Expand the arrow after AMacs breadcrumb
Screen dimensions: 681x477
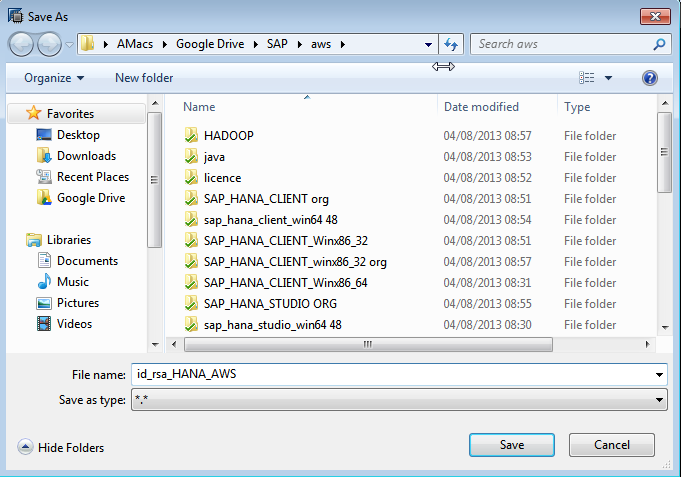point(165,44)
